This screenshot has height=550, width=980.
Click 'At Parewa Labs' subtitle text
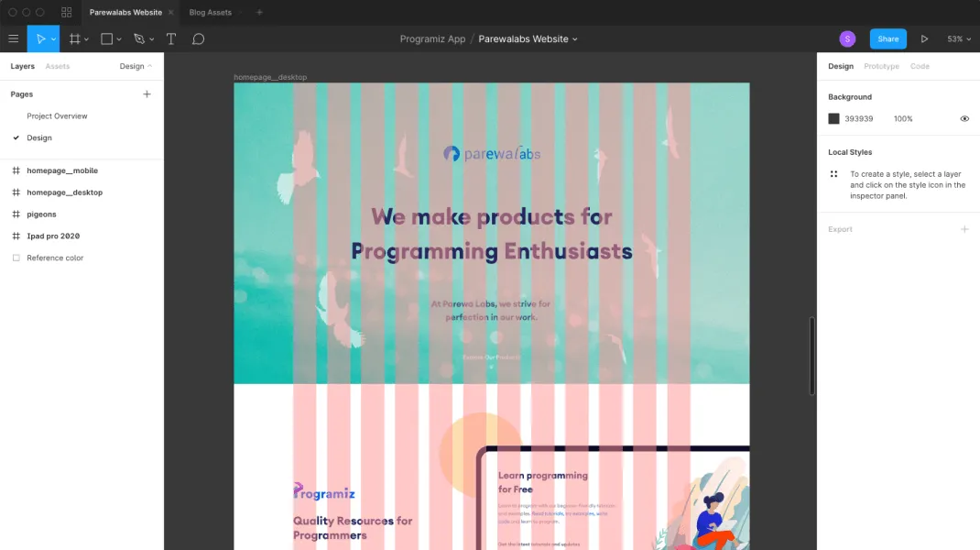(491, 311)
